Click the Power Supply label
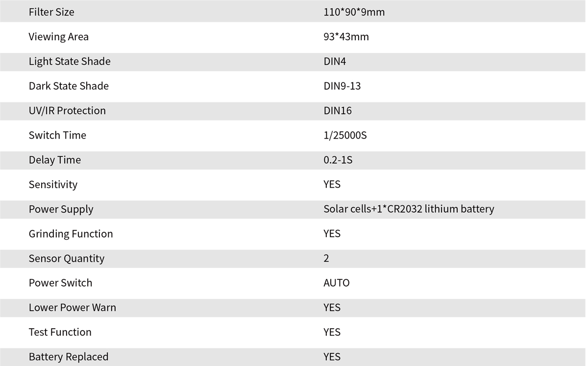 point(61,209)
